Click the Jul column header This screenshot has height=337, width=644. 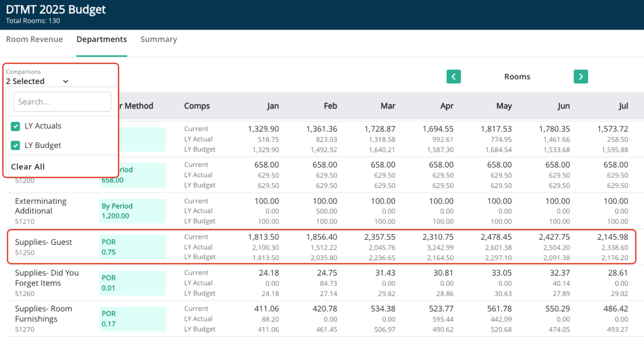tap(623, 106)
